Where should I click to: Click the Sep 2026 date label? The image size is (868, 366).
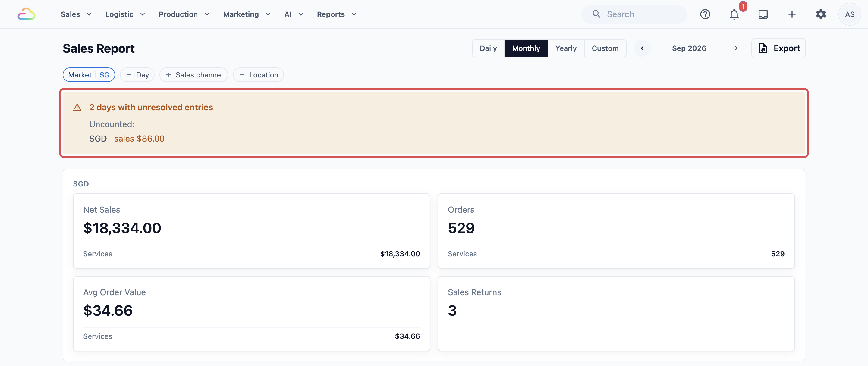[689, 48]
